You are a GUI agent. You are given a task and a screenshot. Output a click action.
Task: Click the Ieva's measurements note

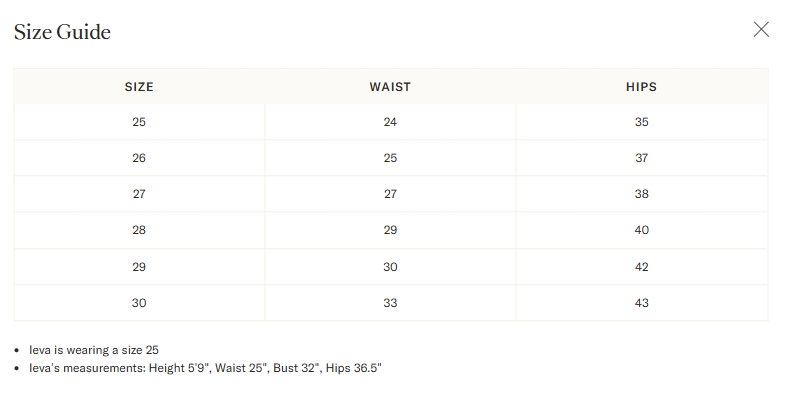(205, 368)
